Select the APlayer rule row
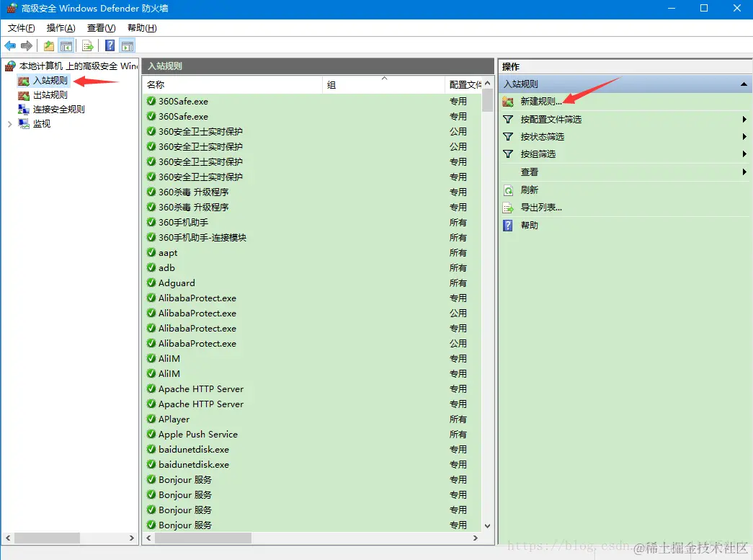The image size is (753, 560). [312, 419]
